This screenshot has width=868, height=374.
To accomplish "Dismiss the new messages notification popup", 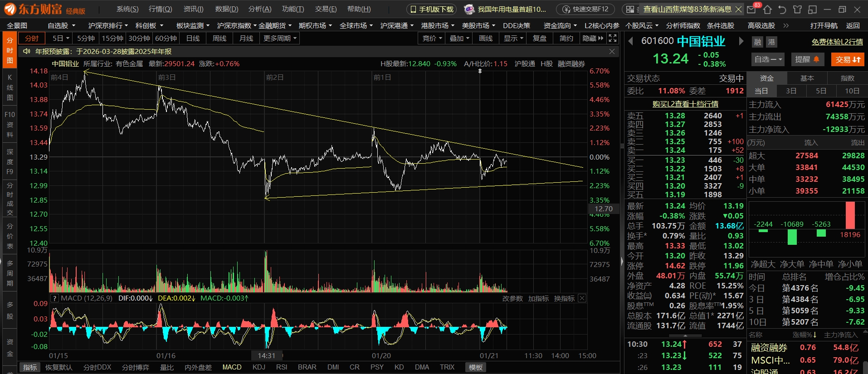I will [x=738, y=9].
